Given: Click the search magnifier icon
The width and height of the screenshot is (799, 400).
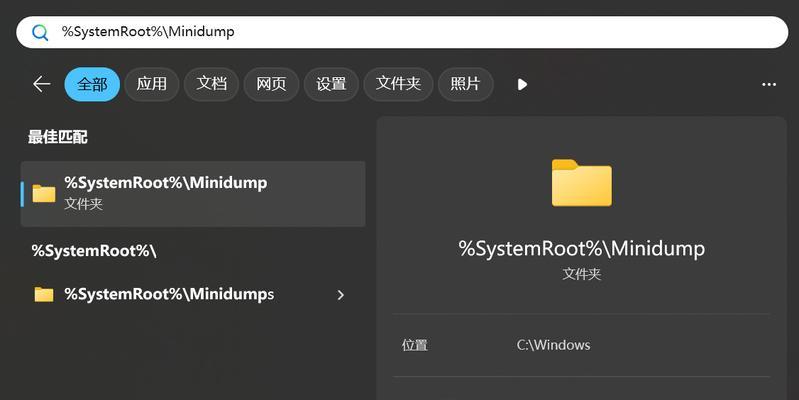Looking at the screenshot, I should coord(40,33).
